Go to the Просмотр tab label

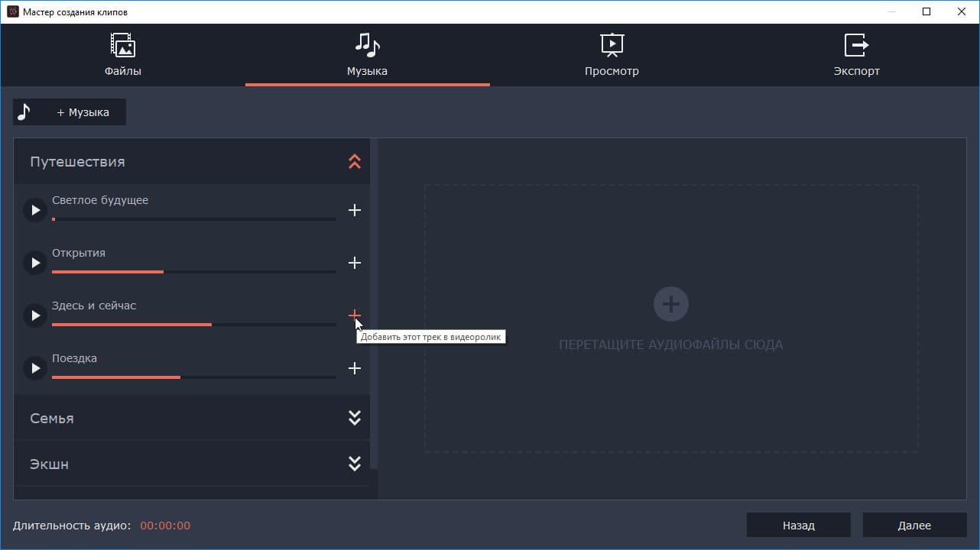tap(612, 71)
